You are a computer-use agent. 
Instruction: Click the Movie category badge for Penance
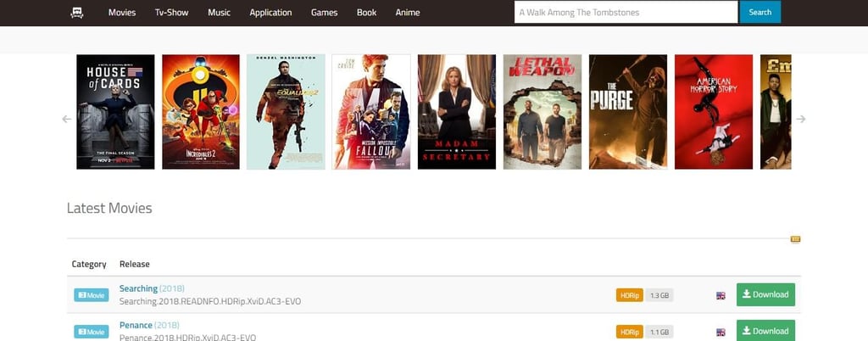[x=92, y=332]
